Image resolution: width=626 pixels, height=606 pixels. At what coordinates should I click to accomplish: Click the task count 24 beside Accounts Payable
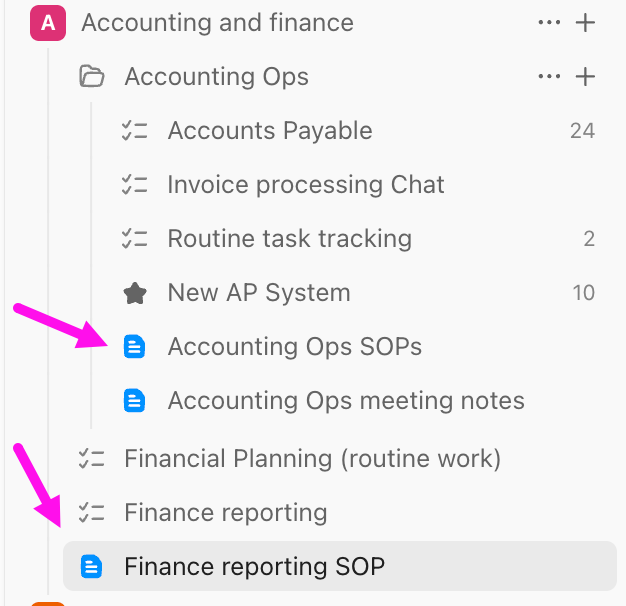click(582, 130)
